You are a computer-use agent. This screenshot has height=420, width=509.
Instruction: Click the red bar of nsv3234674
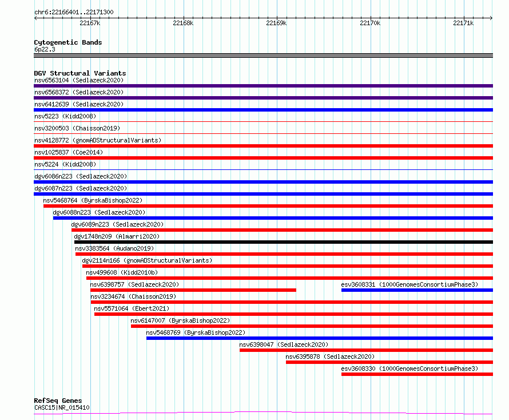coord(292,302)
